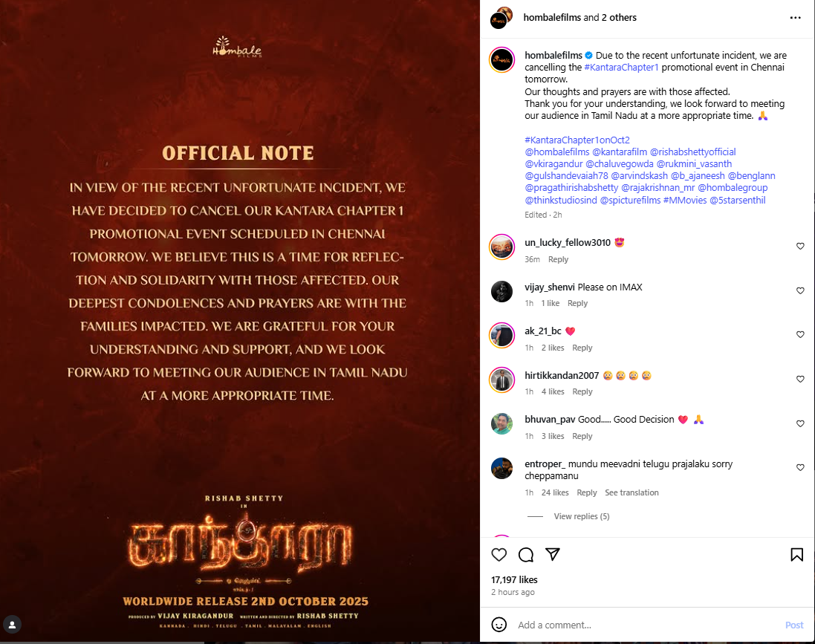Screen dimensions: 815x644
Task: Save post using the bookmark icon
Action: (796, 555)
